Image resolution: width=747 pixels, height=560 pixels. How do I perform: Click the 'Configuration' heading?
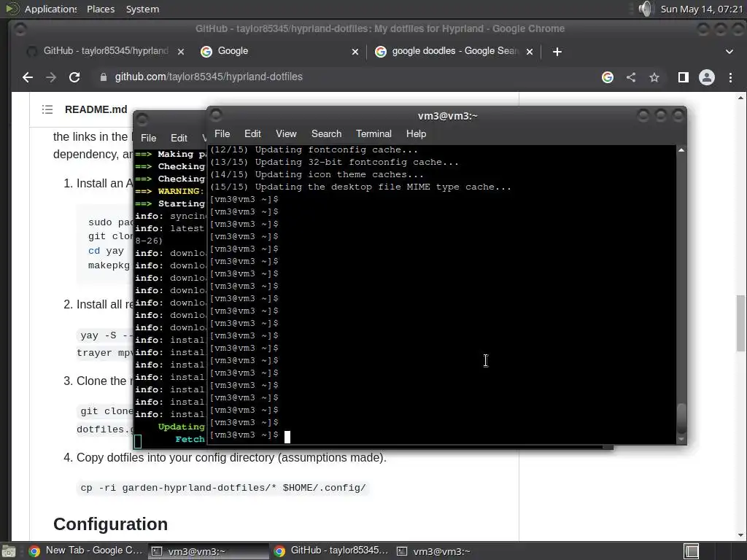pyautogui.click(x=111, y=524)
